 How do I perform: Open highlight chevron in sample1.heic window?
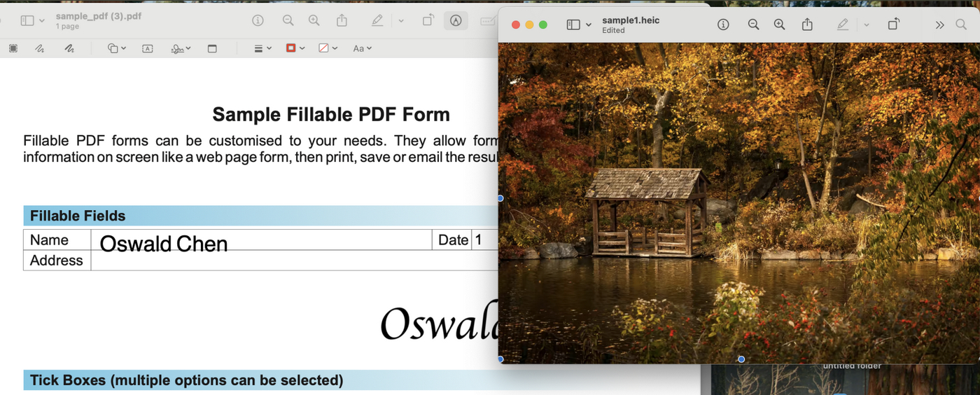pyautogui.click(x=866, y=25)
